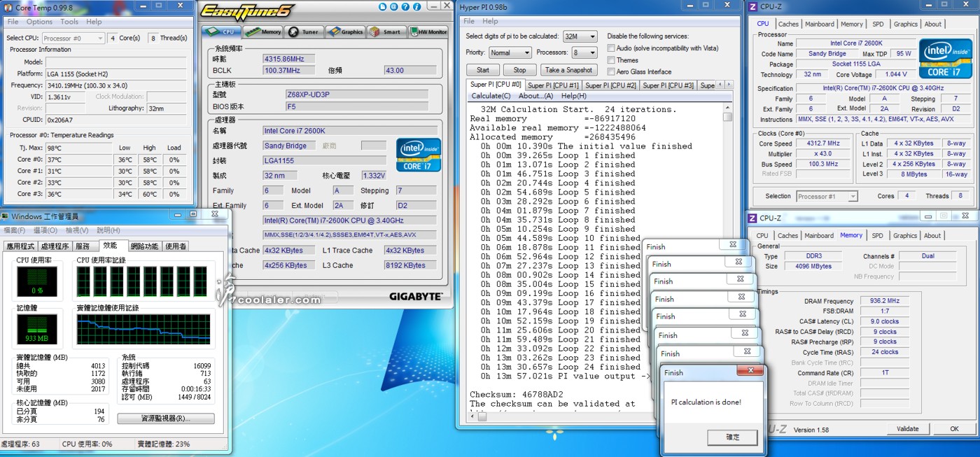
Task: Open SPD tab in CPU-Z memory window
Action: [877, 236]
